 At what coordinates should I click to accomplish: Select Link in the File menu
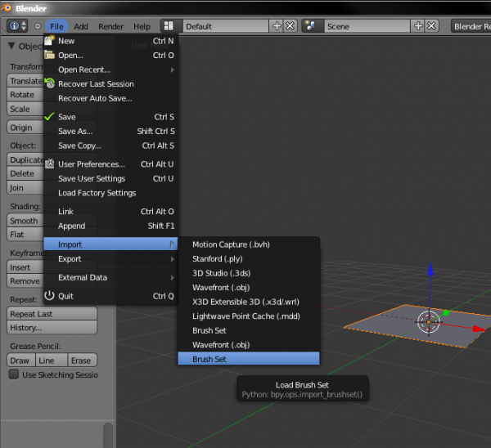[111, 212]
